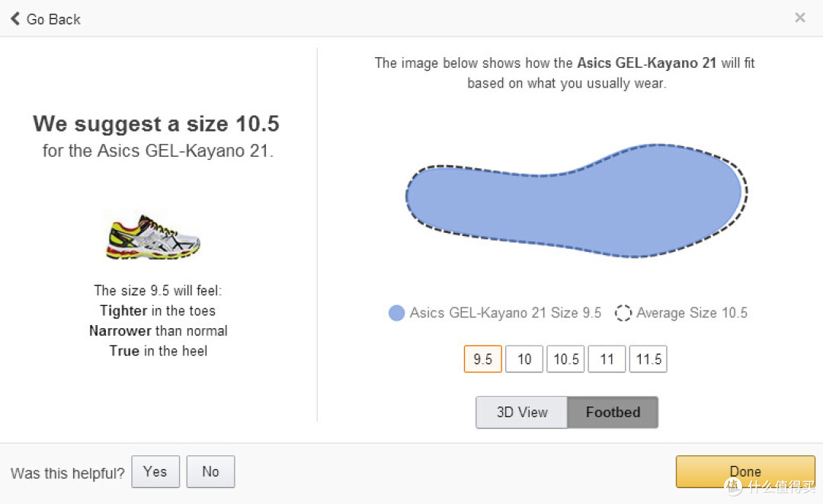Click the dashed Average Size legend circle
Viewport: 823px width, 504px height.
(623, 313)
